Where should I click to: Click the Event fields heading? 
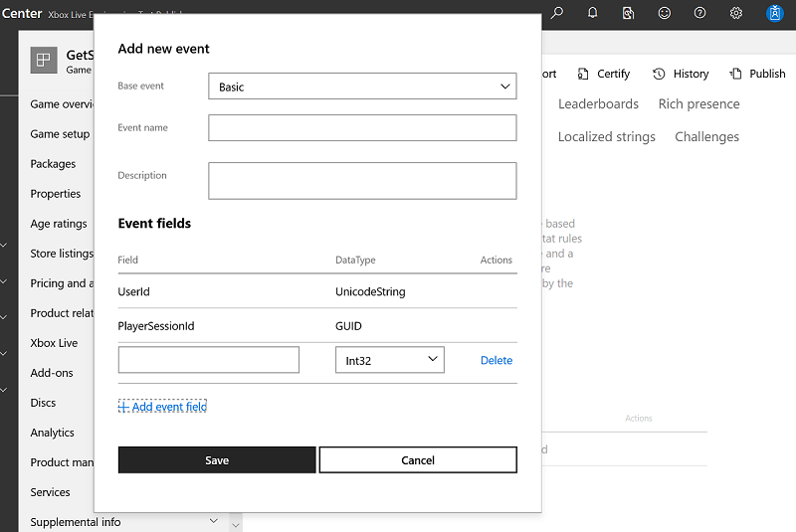(154, 224)
